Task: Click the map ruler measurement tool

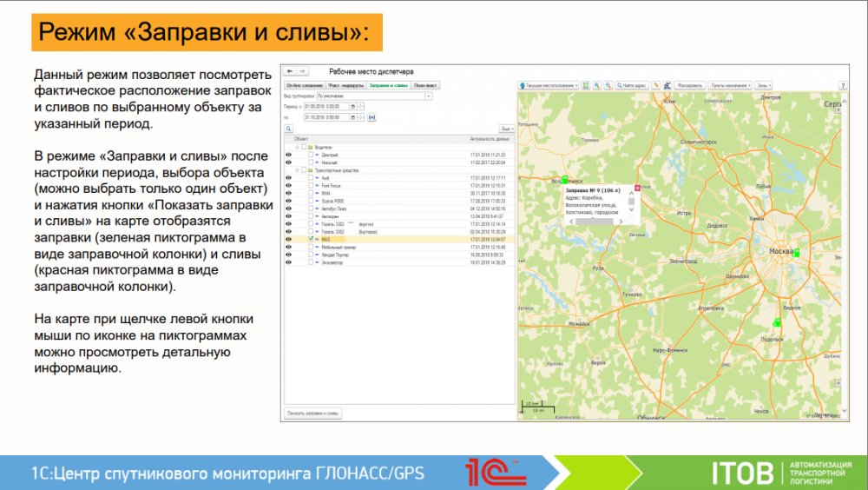Action: click(657, 86)
